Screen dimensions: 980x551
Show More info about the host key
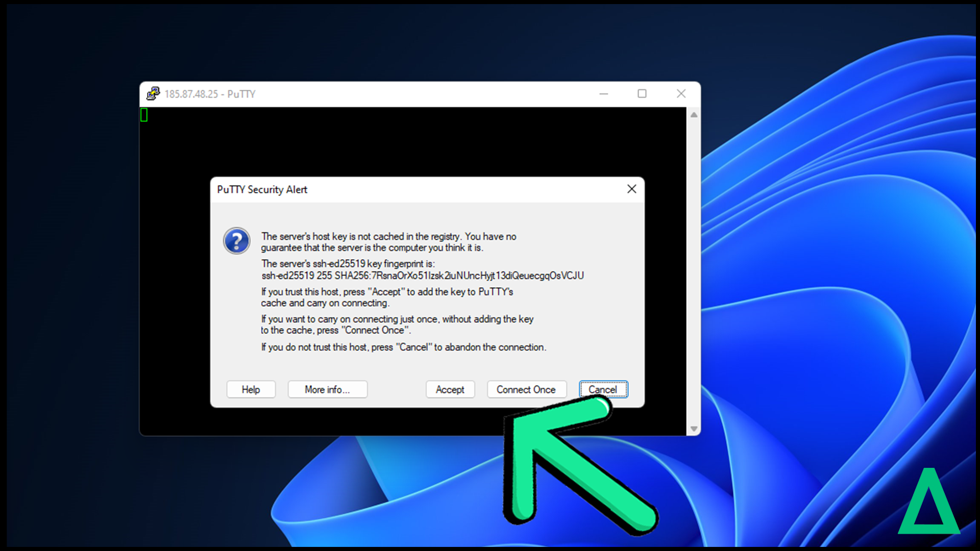[x=327, y=389]
